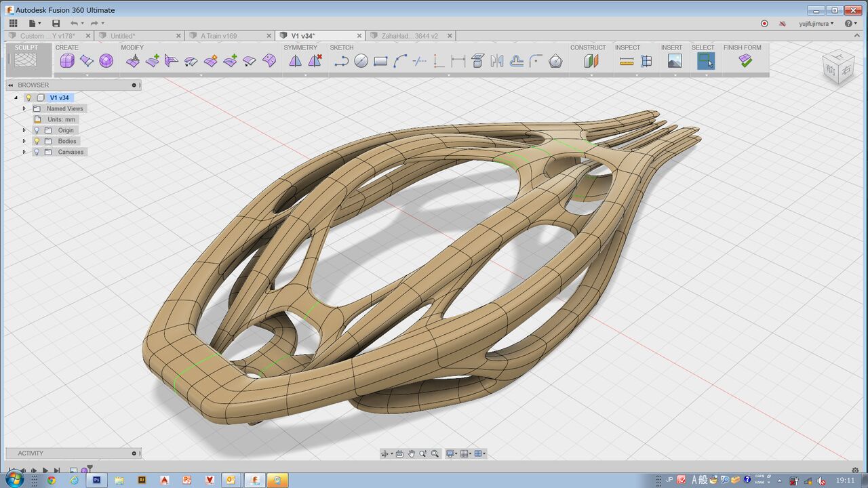This screenshot has height=488, width=868.
Task: Collapse the BROWSER panel arrows
Action: pyautogui.click(x=11, y=85)
